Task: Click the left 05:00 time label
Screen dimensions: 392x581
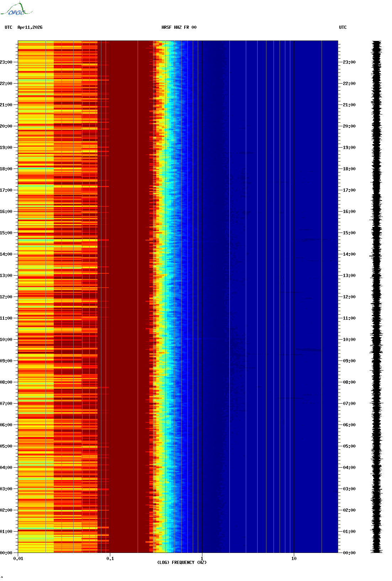Action: click(x=6, y=446)
